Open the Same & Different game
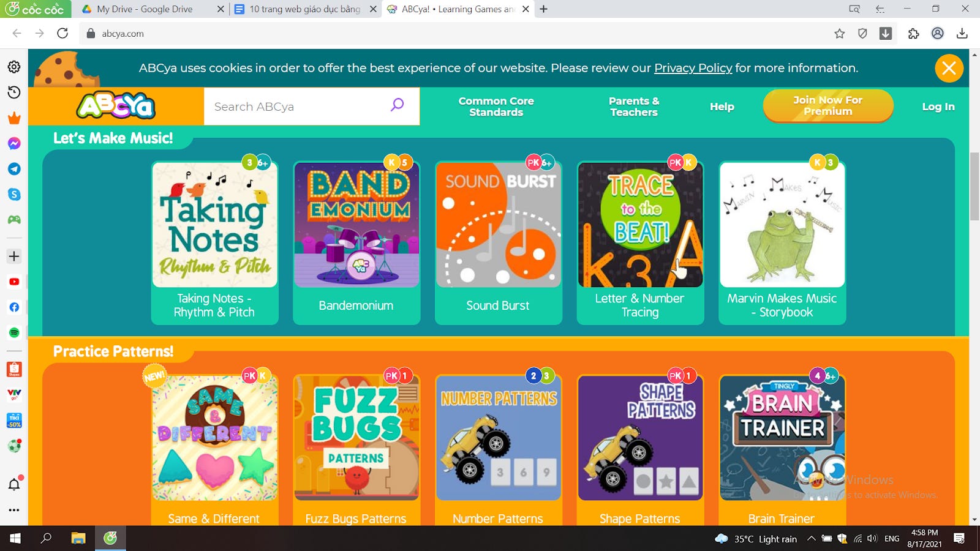 point(214,450)
